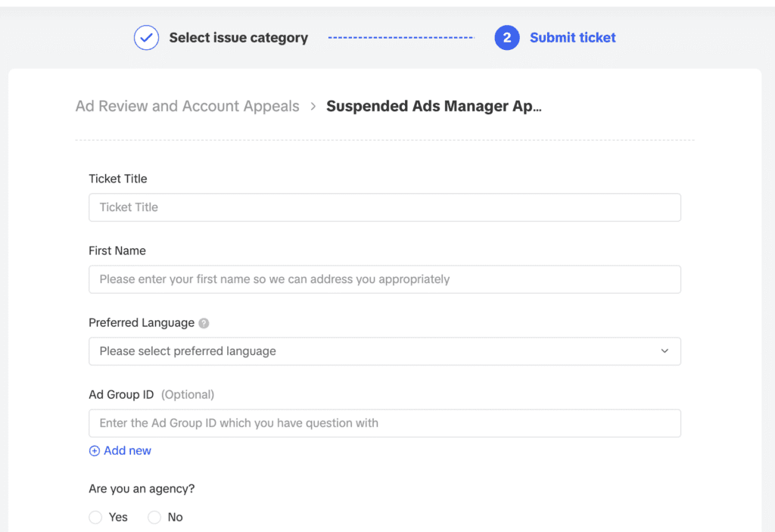Open Ad Review and Account Appeals breadcrumb
This screenshot has height=532, width=775.
[188, 107]
